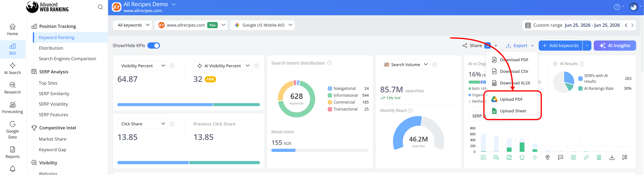Expand the Add keywords arrow menu
This screenshot has height=175, width=644.
587,46
